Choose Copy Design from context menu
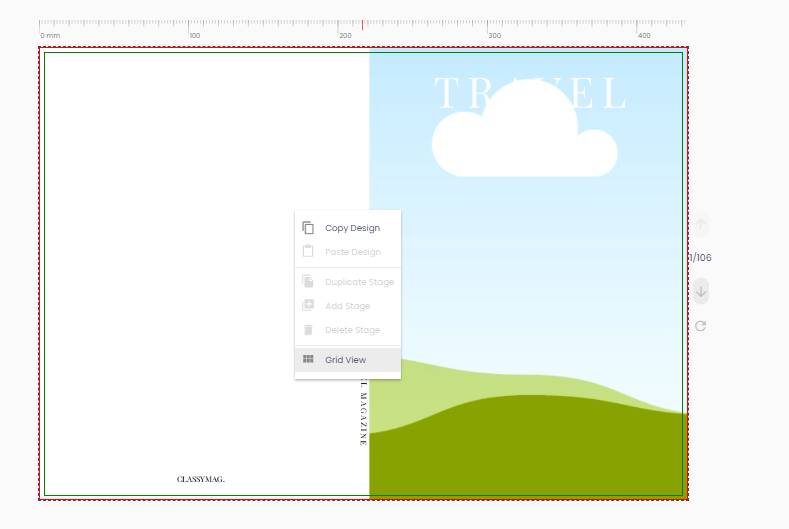This screenshot has height=529, width=789. coord(348,228)
